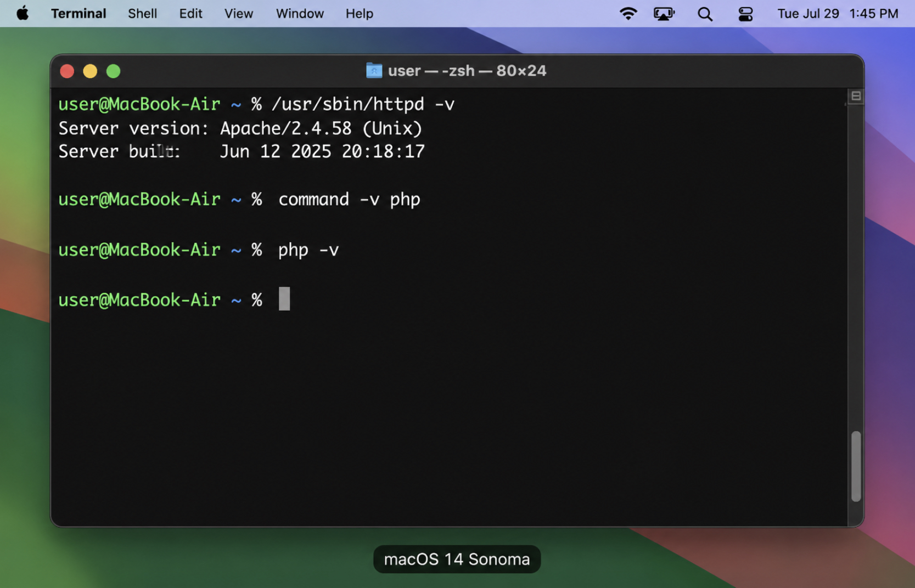Image resolution: width=915 pixels, height=588 pixels.
Task: Open the Edit menu
Action: point(190,13)
